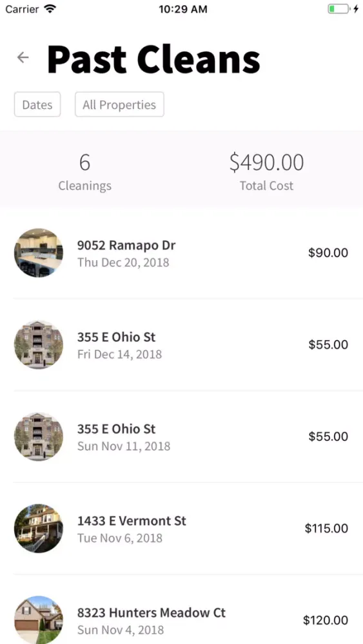Tap the $115.00 price
Screen dimensions: 363x644
pyautogui.click(x=326, y=528)
